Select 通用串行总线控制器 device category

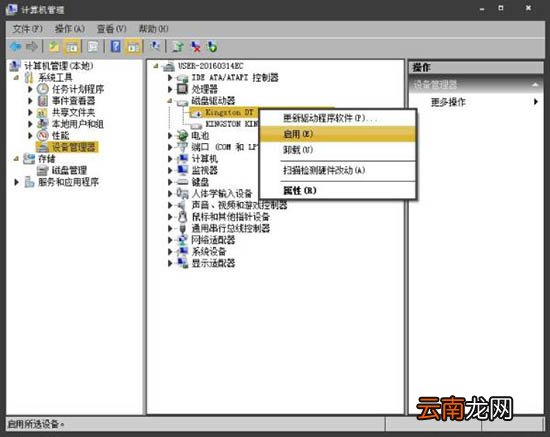[230, 228]
